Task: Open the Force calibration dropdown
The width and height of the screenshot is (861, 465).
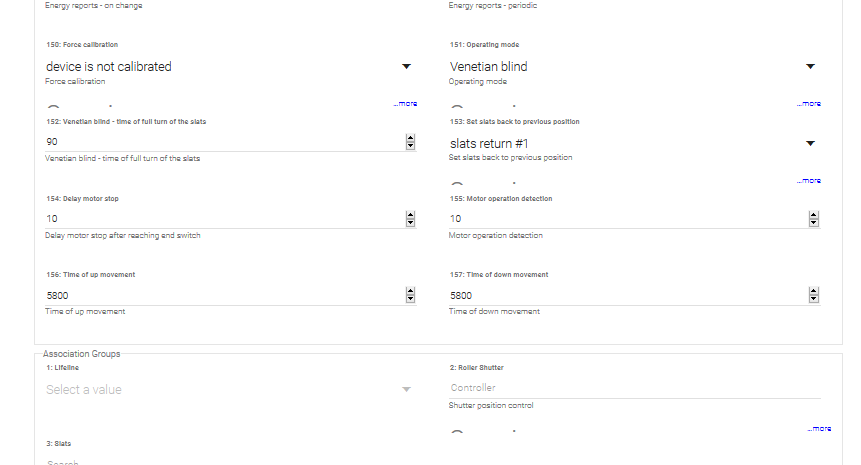Action: click(406, 67)
